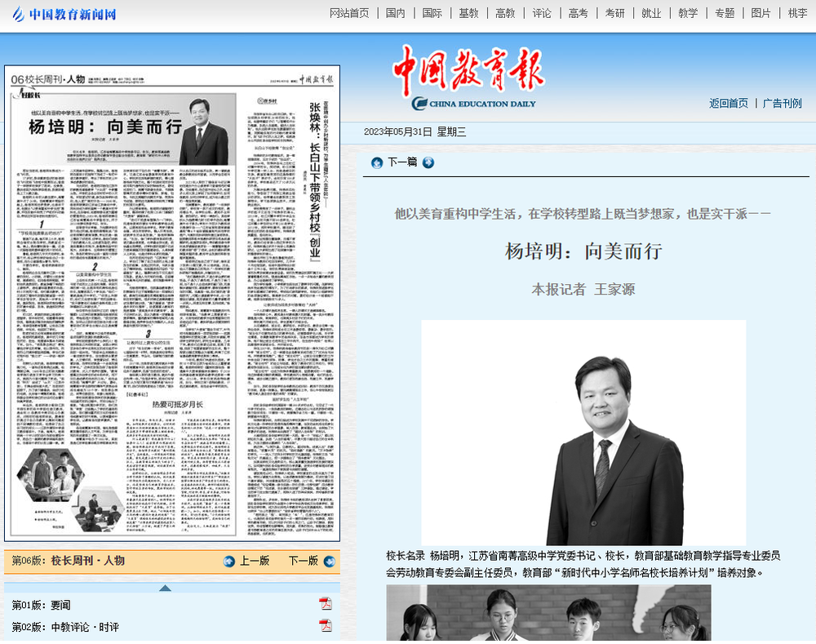Click the 第06版：校长周刊·人物 label
The width and height of the screenshot is (816, 644).
tap(69, 561)
